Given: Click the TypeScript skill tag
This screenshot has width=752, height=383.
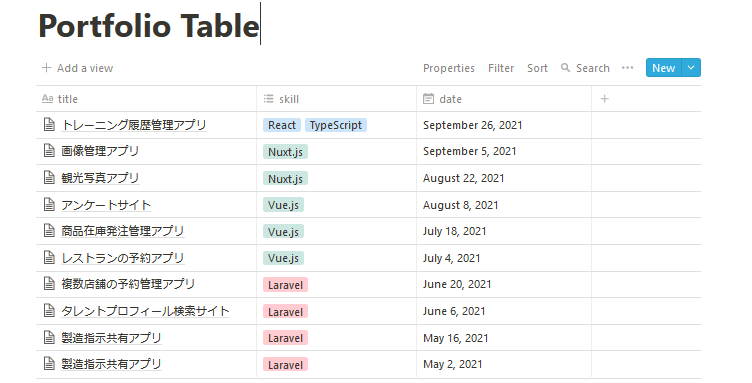Looking at the screenshot, I should pos(336,125).
